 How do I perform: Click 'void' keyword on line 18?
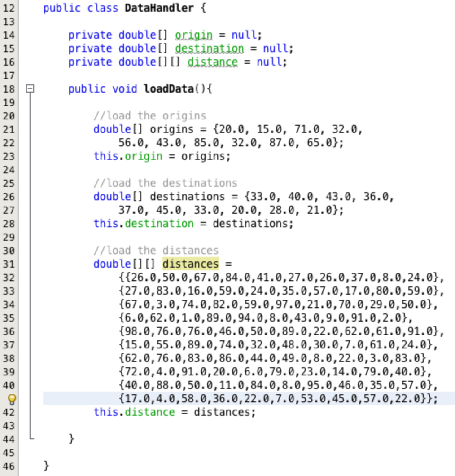[x=125, y=88]
